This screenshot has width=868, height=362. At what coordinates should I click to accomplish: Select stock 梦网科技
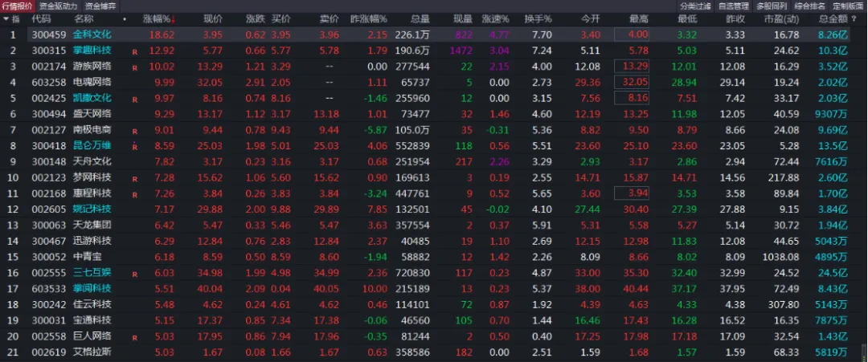(x=92, y=177)
